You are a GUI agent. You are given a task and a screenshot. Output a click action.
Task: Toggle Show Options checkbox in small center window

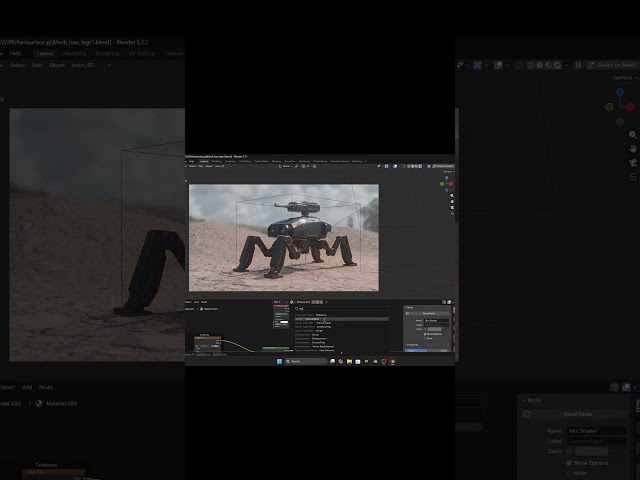(x=425, y=334)
